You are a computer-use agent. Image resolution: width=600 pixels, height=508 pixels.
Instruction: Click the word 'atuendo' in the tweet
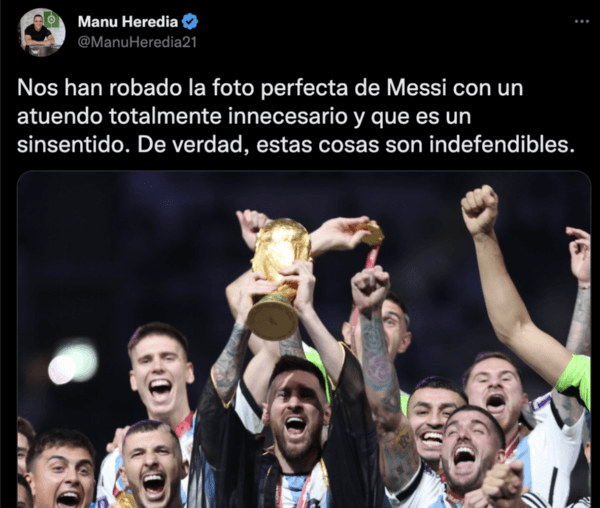(60, 117)
